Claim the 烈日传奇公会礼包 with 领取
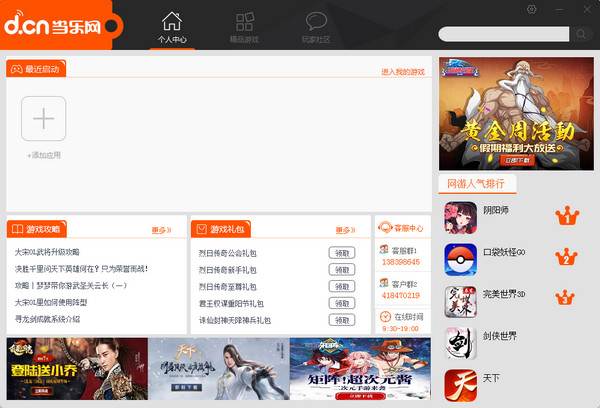The height and width of the screenshot is (408, 600). tap(341, 253)
